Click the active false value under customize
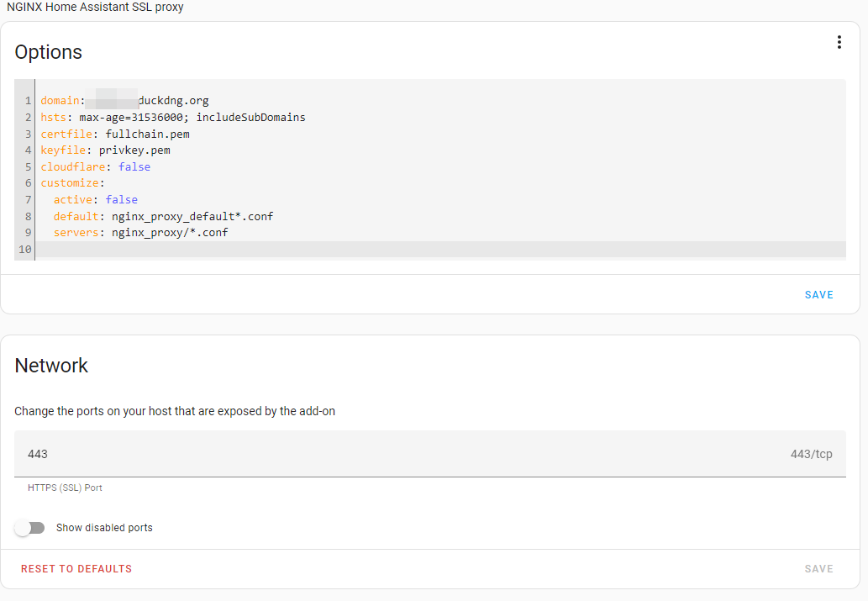 coord(121,199)
